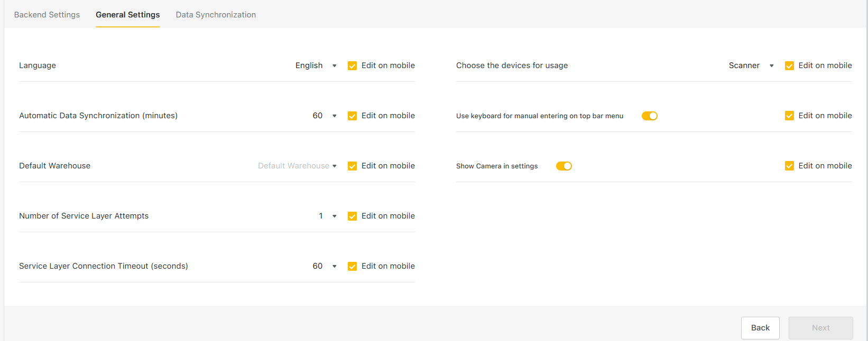Open the devices for usage Scanner dropdown
This screenshot has width=868, height=341.
(751, 65)
